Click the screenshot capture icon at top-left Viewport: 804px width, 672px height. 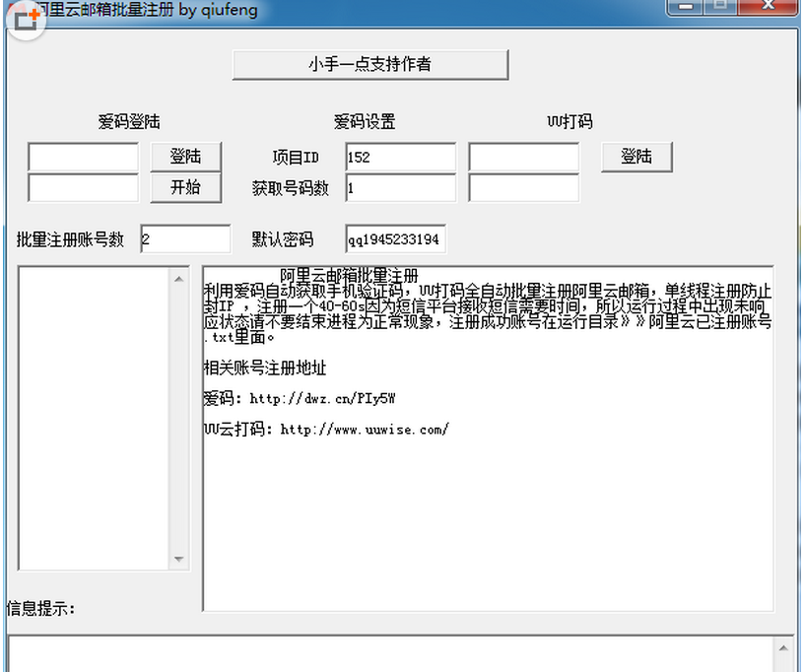point(26,20)
